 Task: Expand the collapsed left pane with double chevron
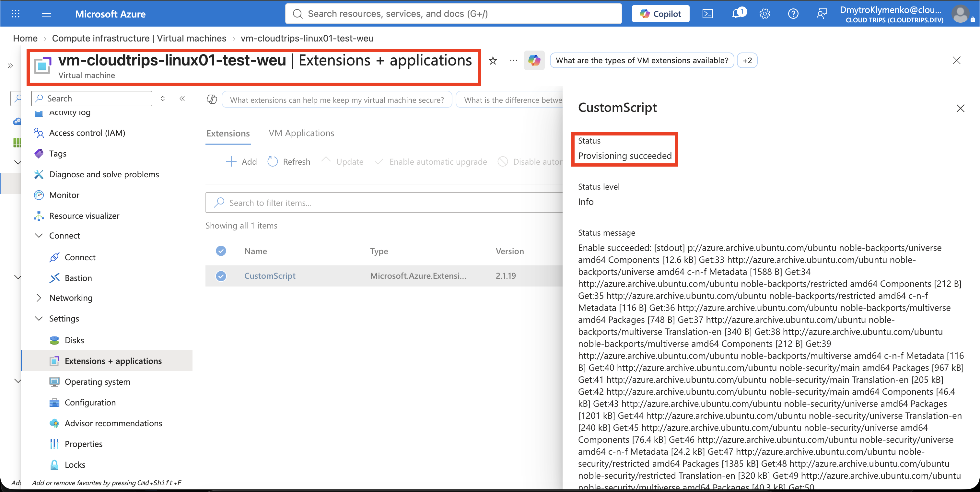10,66
